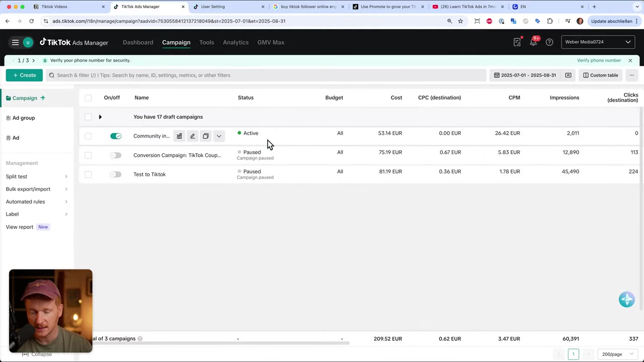The width and height of the screenshot is (644, 362).
Task: Check the select-all campaigns header checkbox
Action: tap(88, 98)
